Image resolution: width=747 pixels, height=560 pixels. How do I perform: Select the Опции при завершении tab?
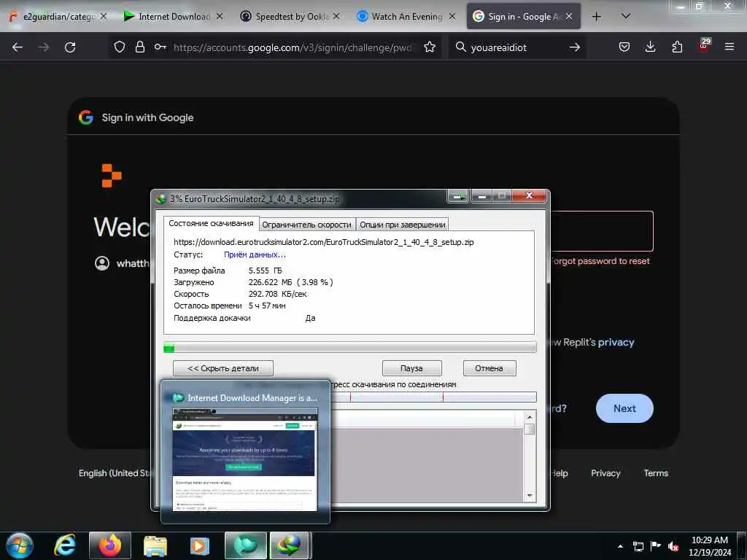click(x=403, y=225)
